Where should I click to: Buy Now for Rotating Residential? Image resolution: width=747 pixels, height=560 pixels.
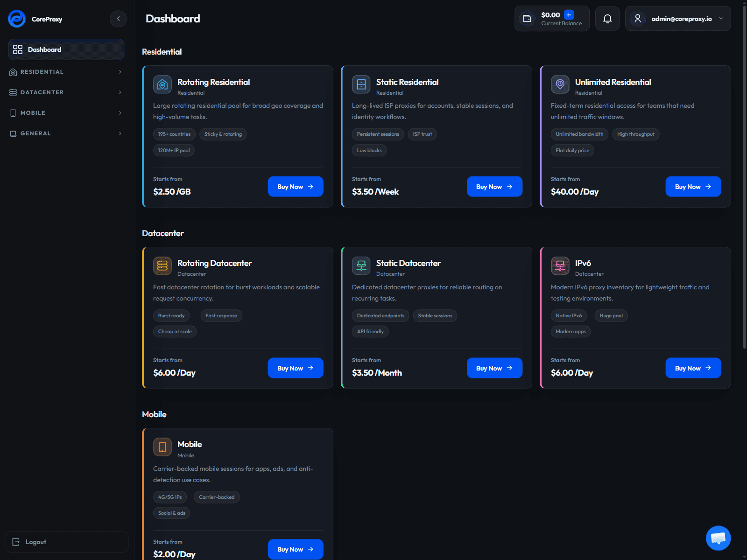[x=296, y=187]
